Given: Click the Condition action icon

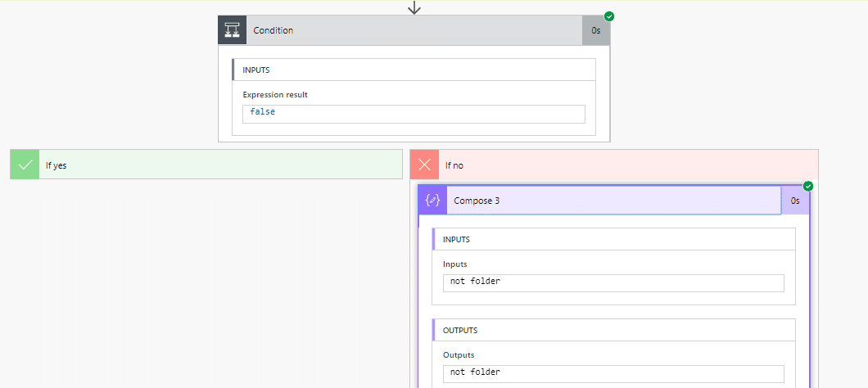Looking at the screenshot, I should pyautogui.click(x=232, y=30).
